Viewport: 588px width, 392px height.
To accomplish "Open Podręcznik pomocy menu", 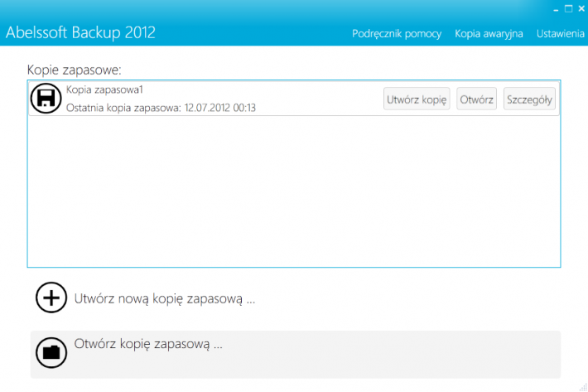I will click(x=397, y=34).
